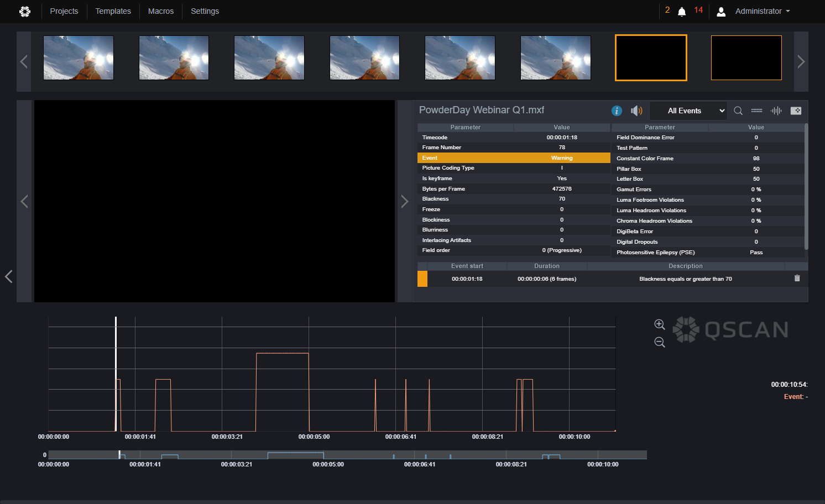Screen dimensions: 825x504
Task: Select the third skier thumbnail
Action: click(x=269, y=57)
